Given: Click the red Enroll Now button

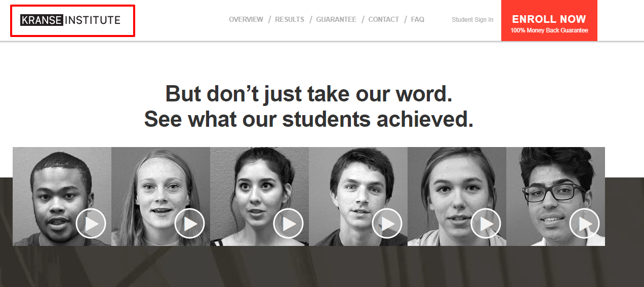Looking at the screenshot, I should pos(549,20).
